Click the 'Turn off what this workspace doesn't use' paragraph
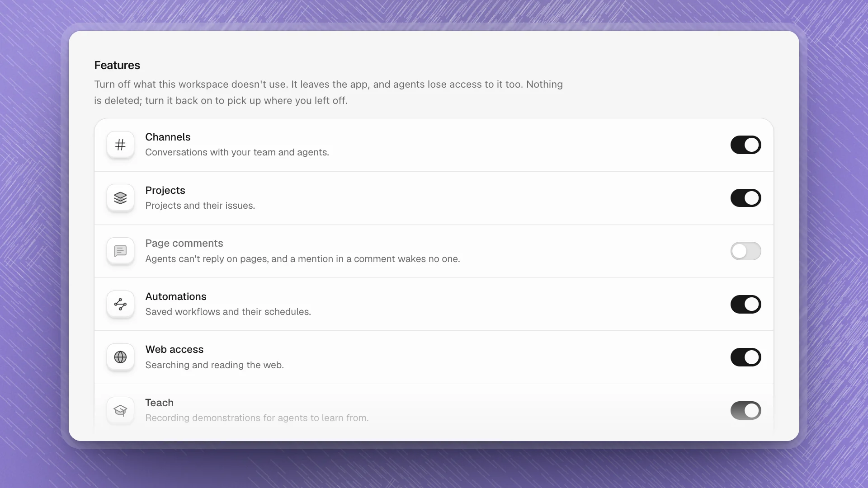This screenshot has width=868, height=488. (329, 92)
